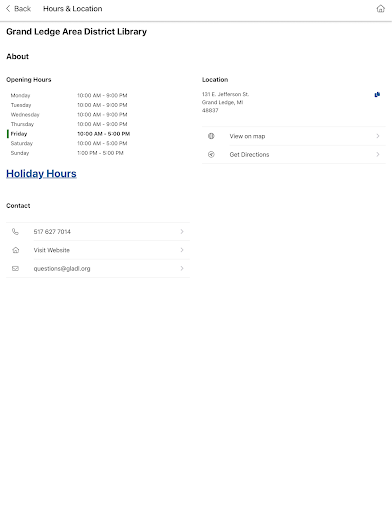Copy the library address with copy icon
Image resolution: width=392 pixels, height=512 pixels.
click(x=377, y=95)
